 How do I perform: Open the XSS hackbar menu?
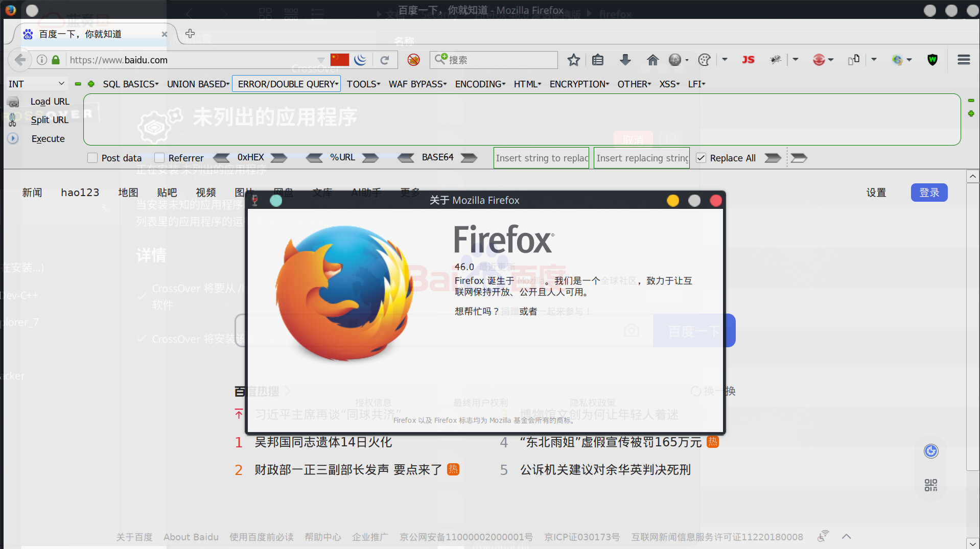pyautogui.click(x=669, y=84)
